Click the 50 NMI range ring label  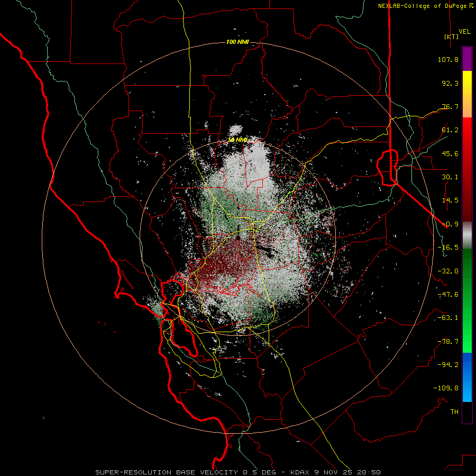237,140
